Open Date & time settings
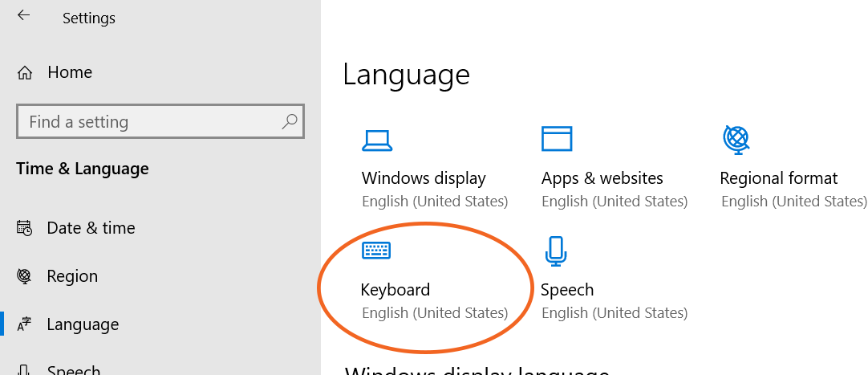 pyautogui.click(x=91, y=228)
